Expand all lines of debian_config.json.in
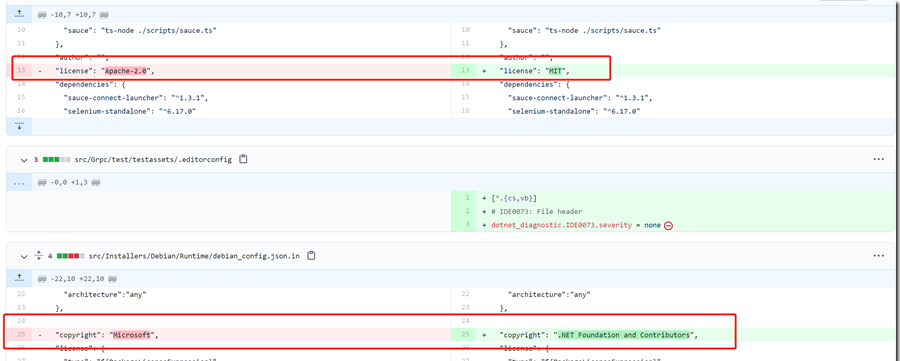This screenshot has width=900, height=361. 38,256
